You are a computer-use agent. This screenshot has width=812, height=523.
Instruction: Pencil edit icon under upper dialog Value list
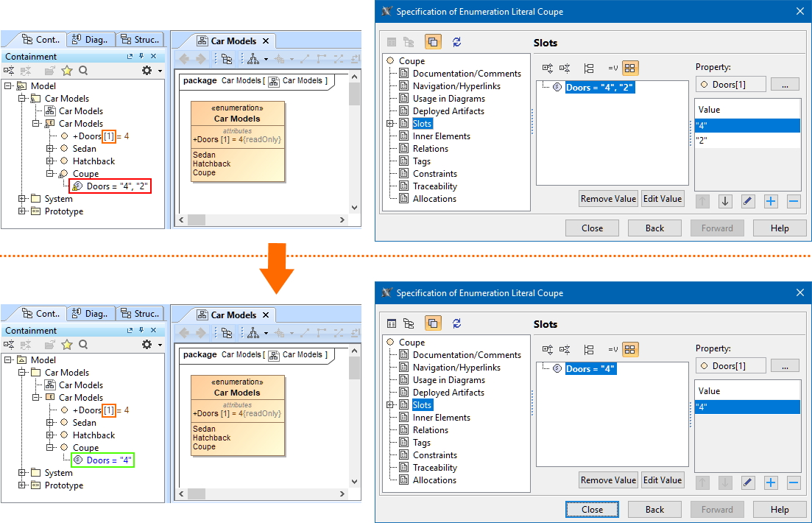748,201
